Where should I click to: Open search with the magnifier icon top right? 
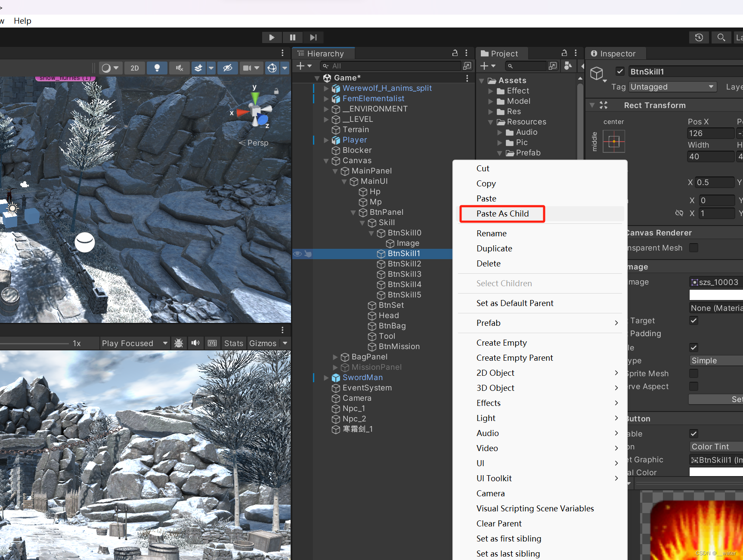tap(721, 37)
